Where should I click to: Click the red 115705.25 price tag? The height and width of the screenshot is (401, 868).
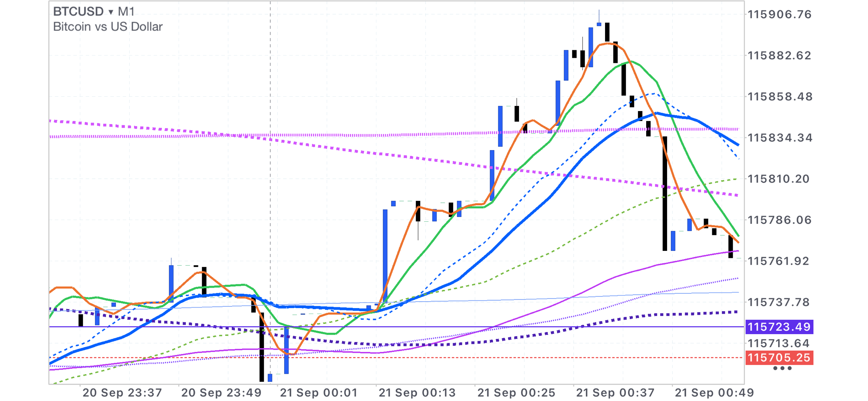click(779, 358)
